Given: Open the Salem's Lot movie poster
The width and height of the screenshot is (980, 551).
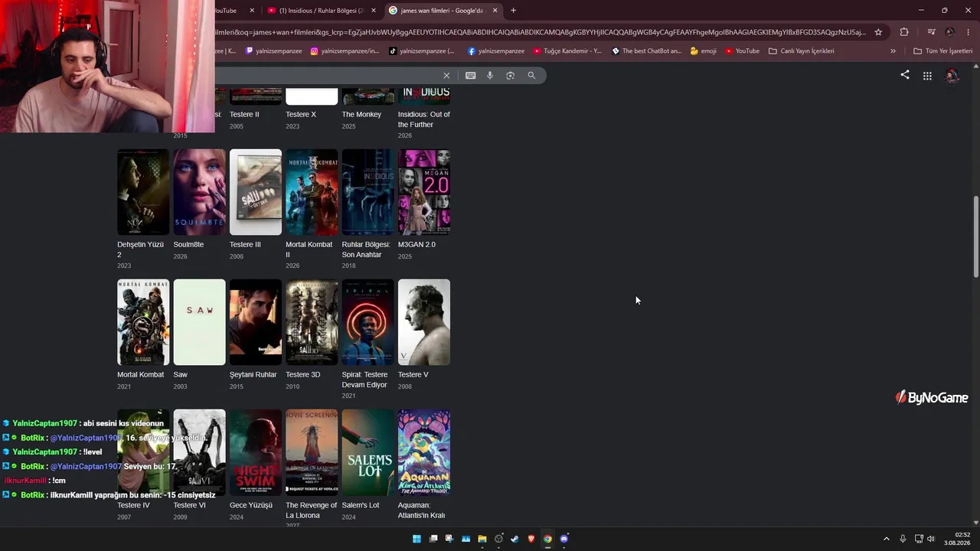Looking at the screenshot, I should click(367, 452).
